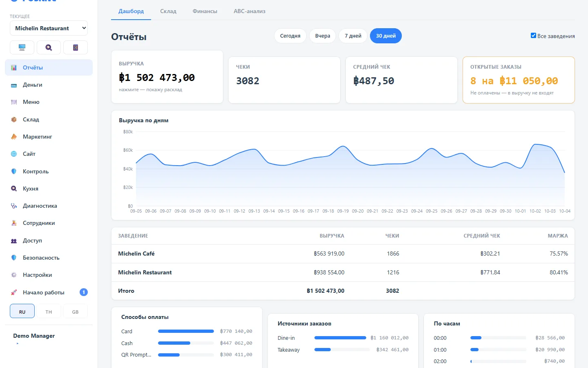
Task: Select the Сегодня period filter
Action: (x=290, y=36)
